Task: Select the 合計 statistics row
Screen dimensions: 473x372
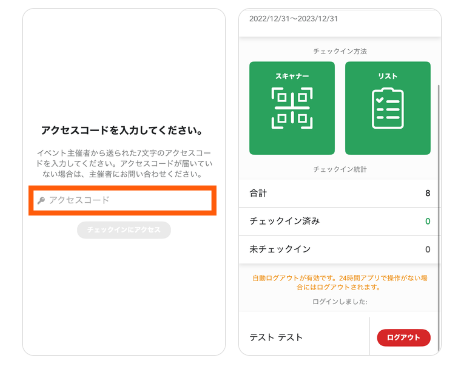Action: (x=339, y=193)
